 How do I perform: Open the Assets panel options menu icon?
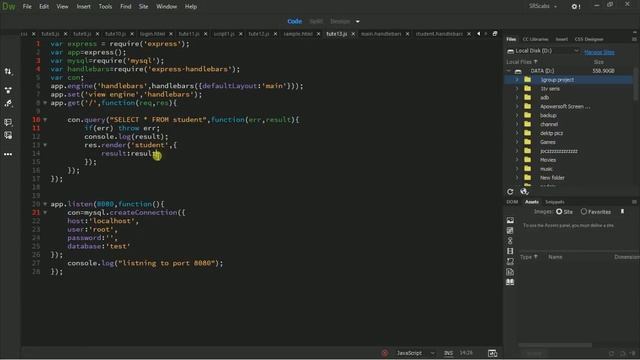(634, 202)
